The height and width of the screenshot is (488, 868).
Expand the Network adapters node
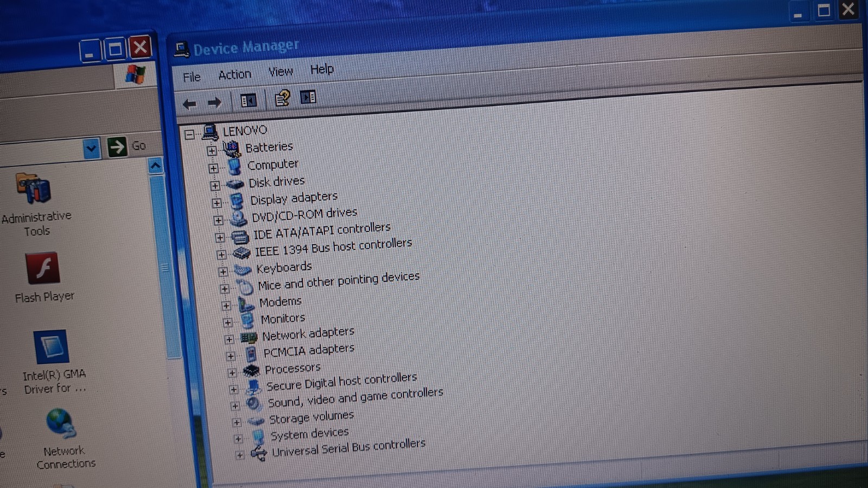pyautogui.click(x=229, y=339)
